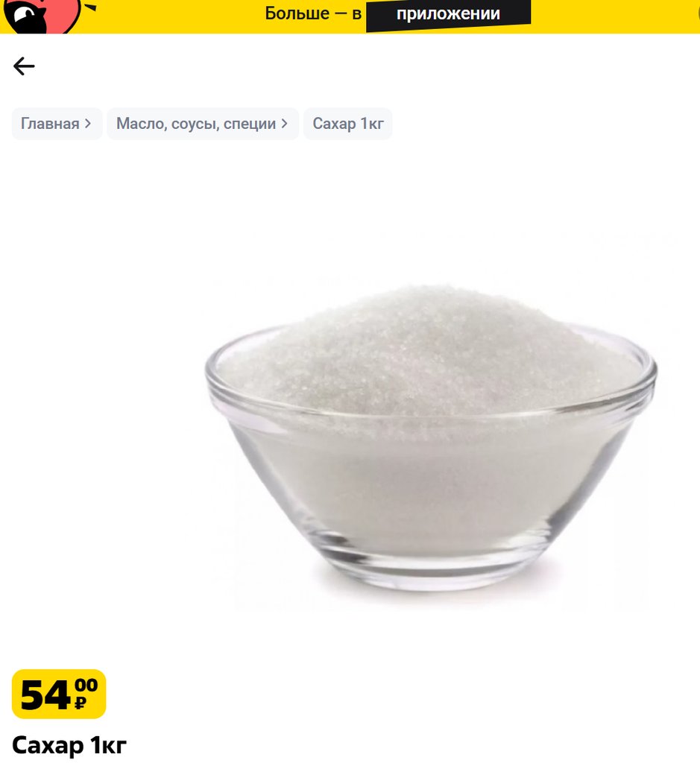Click the small 00 kopecks in the price badge
Screen dimensions: 700x763
pyautogui.click(x=86, y=686)
